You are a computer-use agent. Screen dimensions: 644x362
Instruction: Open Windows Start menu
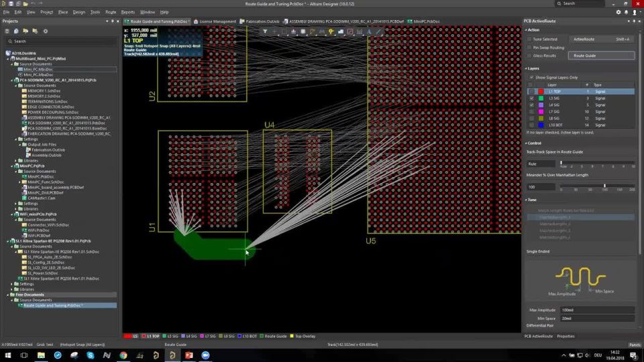8,355
